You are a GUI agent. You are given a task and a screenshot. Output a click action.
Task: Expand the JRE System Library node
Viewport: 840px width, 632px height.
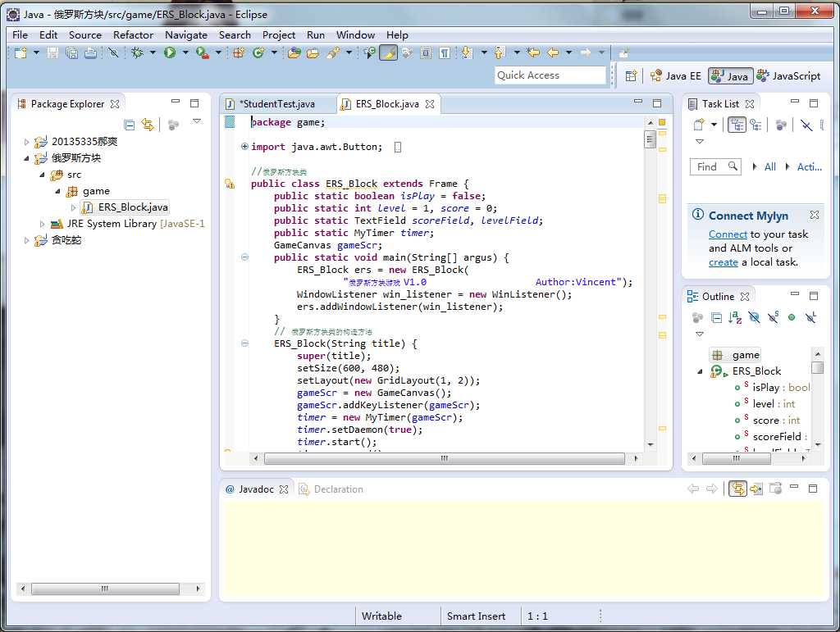tap(42, 224)
